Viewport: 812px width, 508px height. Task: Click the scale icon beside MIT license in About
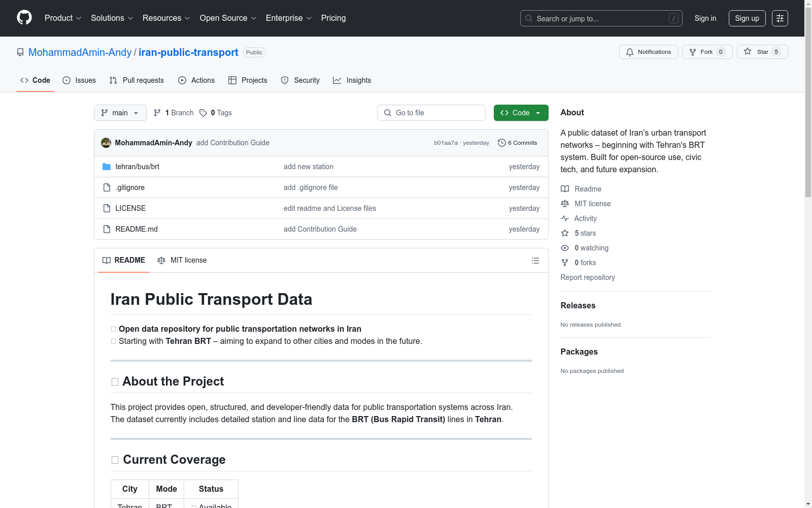coord(565,204)
